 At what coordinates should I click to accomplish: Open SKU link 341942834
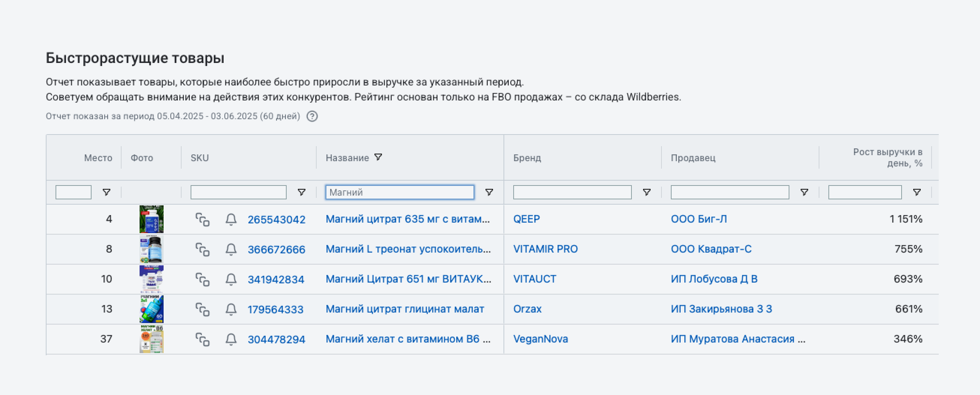pos(276,280)
